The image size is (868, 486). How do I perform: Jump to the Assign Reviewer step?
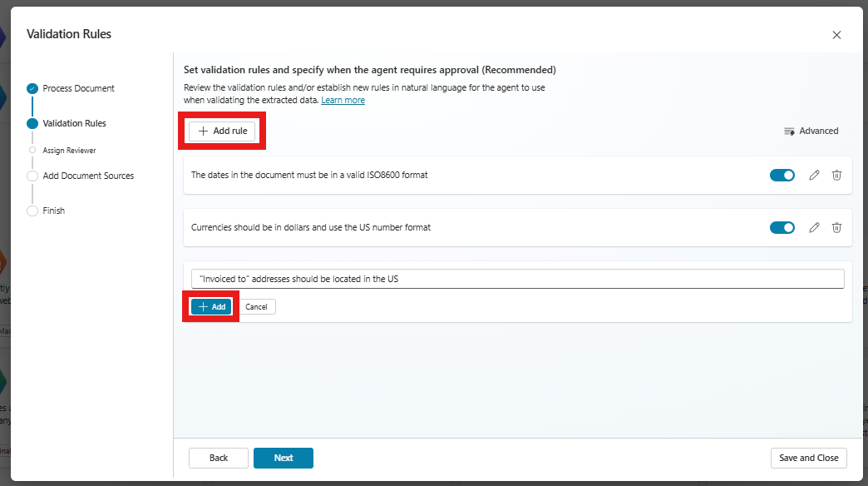[x=69, y=151]
